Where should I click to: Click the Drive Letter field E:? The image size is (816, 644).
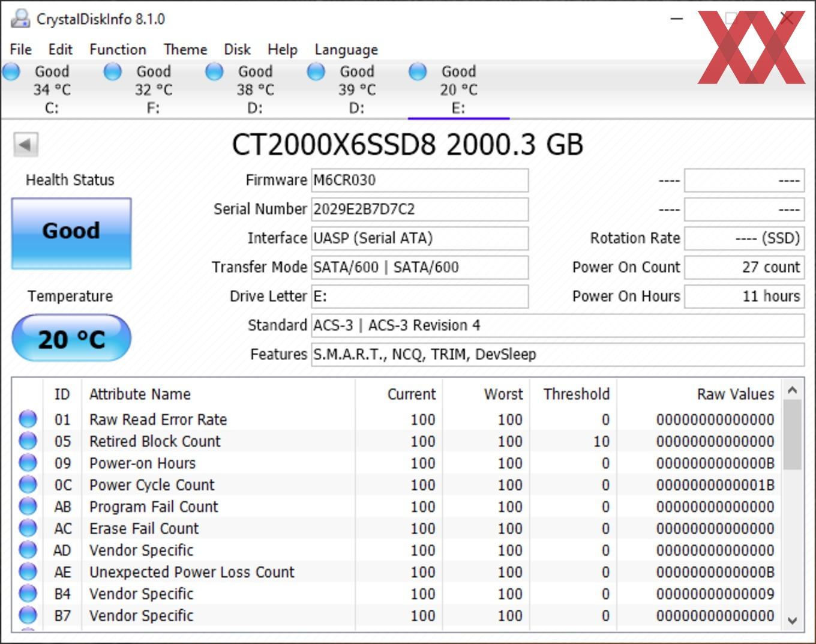(420, 296)
